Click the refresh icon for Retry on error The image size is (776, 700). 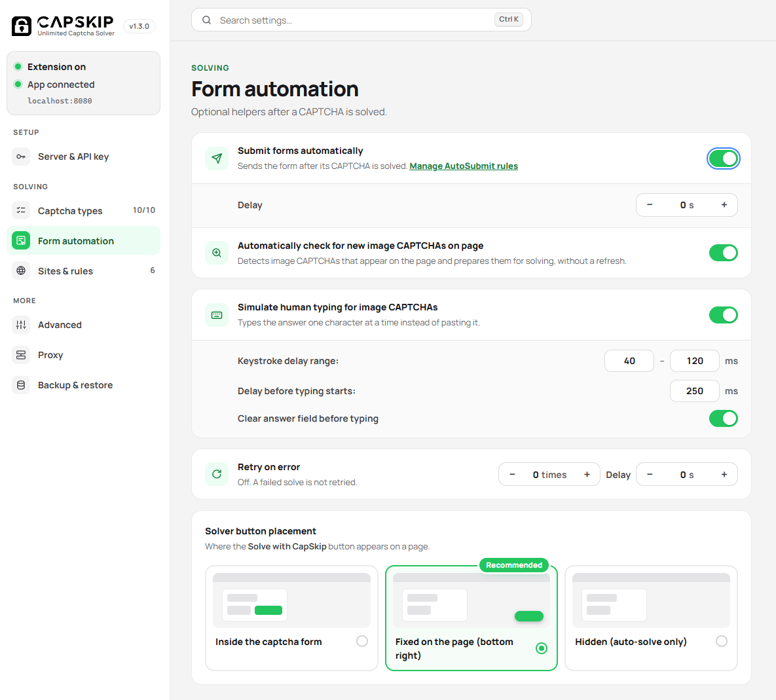pos(217,474)
